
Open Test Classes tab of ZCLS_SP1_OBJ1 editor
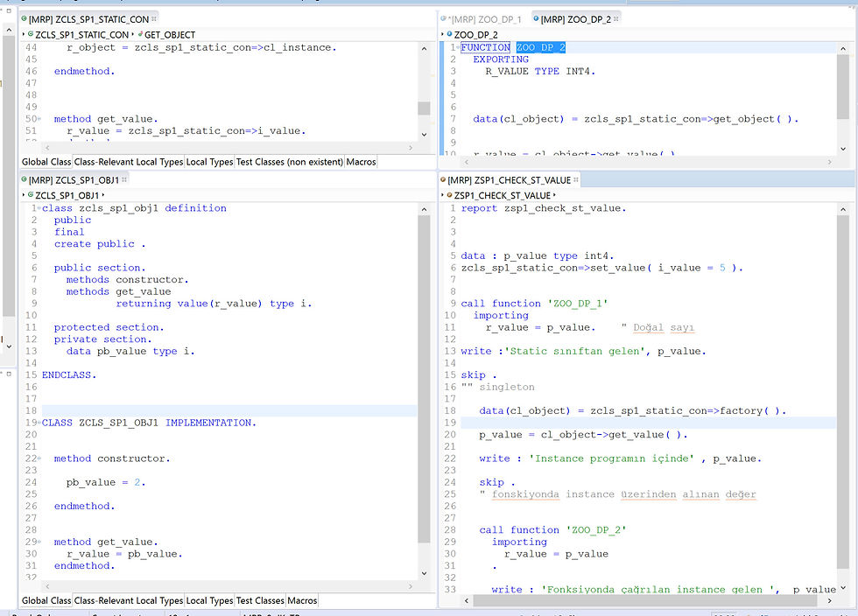pos(260,600)
